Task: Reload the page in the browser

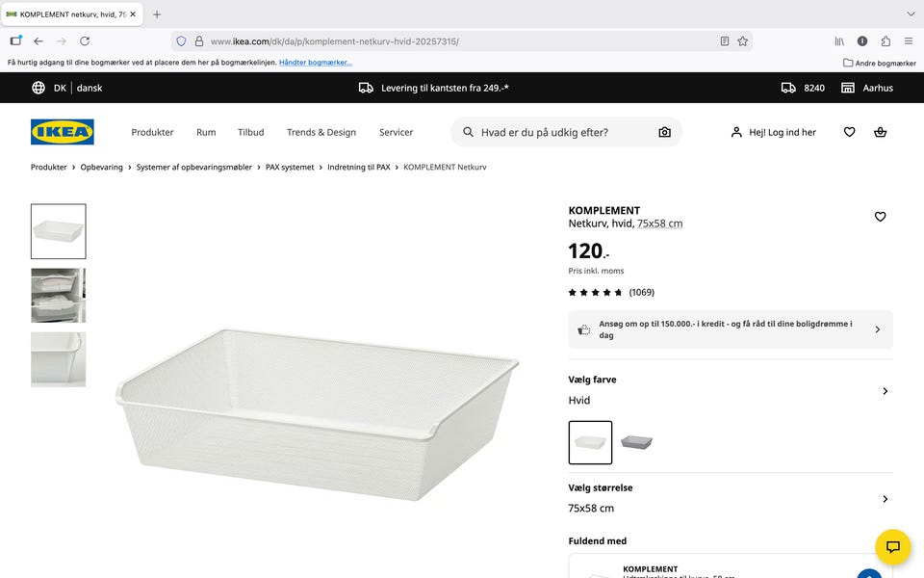Action: point(85,41)
